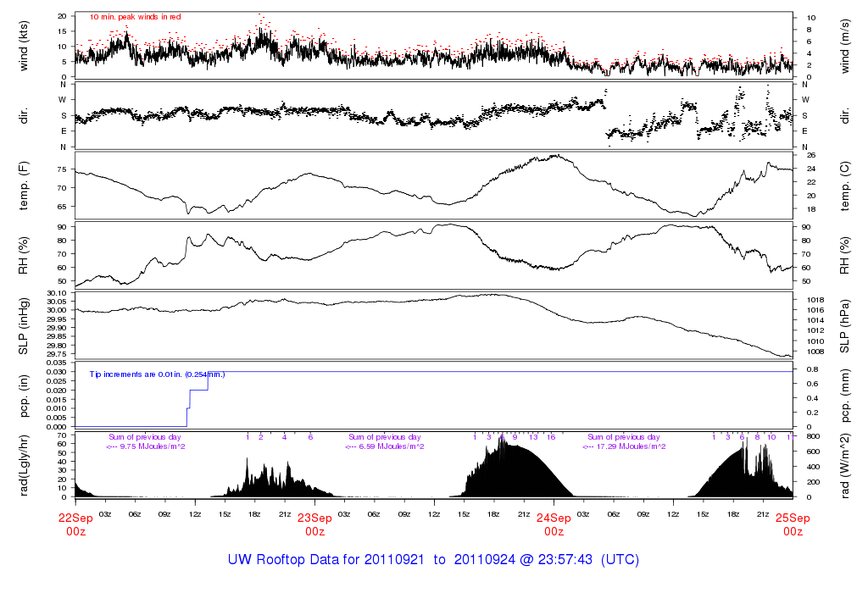Click the 'rad(Lgly/hr)' axis label

[23, 465]
